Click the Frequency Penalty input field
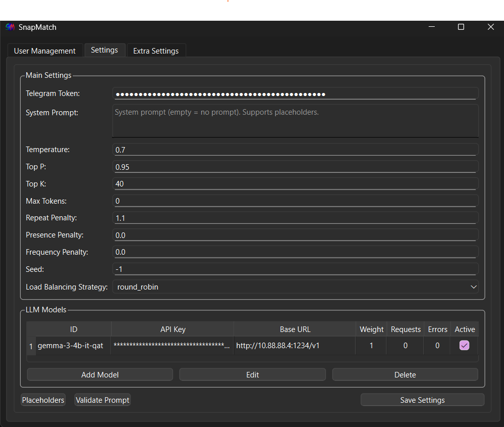504x427 pixels. click(x=295, y=252)
